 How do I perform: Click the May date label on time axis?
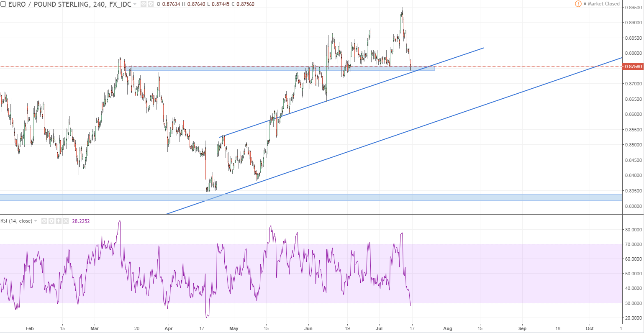click(234, 329)
